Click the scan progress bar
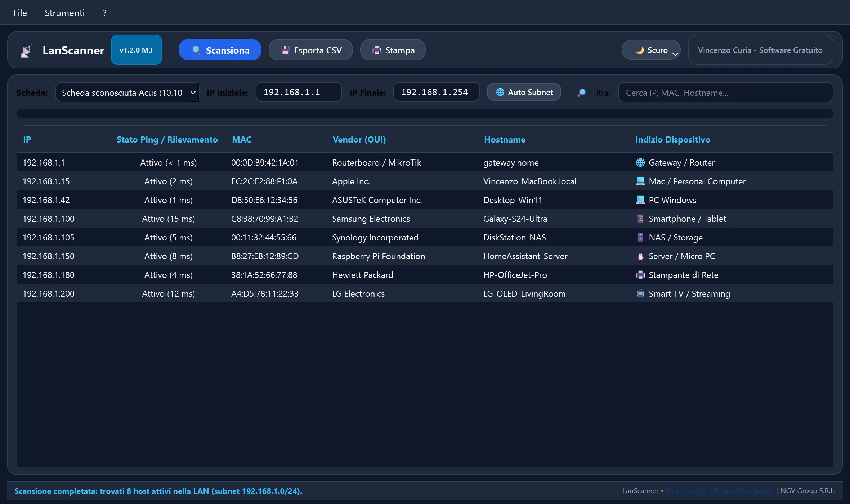850x504 pixels. 425,114
